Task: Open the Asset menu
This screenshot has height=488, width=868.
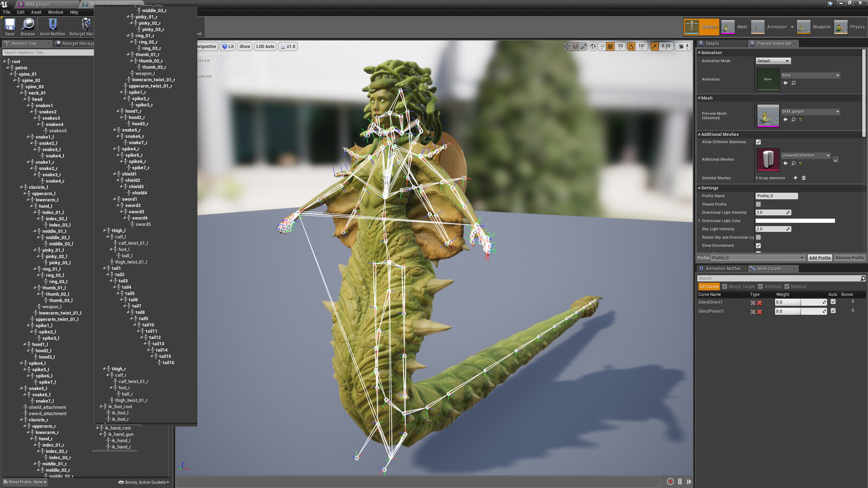Action: coord(36,12)
